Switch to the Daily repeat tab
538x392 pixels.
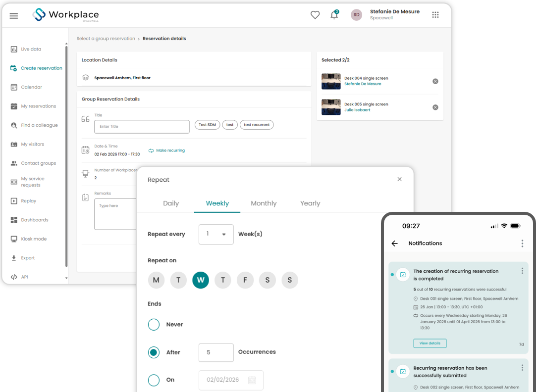point(171,203)
